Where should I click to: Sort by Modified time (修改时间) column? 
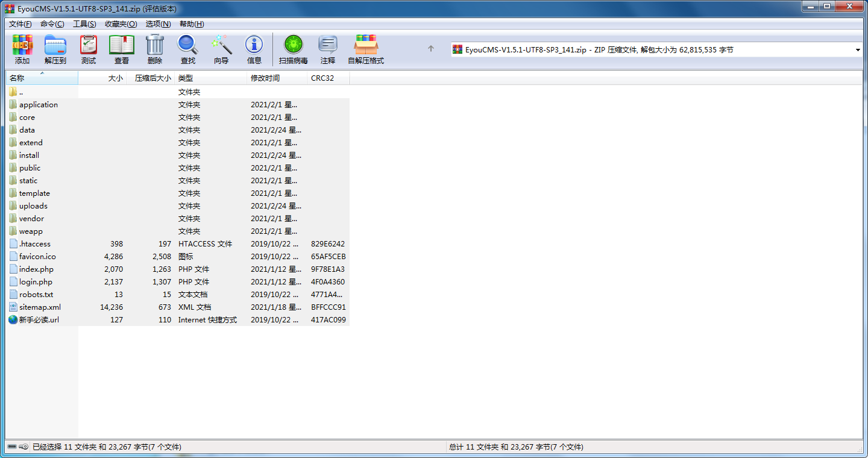click(x=265, y=78)
